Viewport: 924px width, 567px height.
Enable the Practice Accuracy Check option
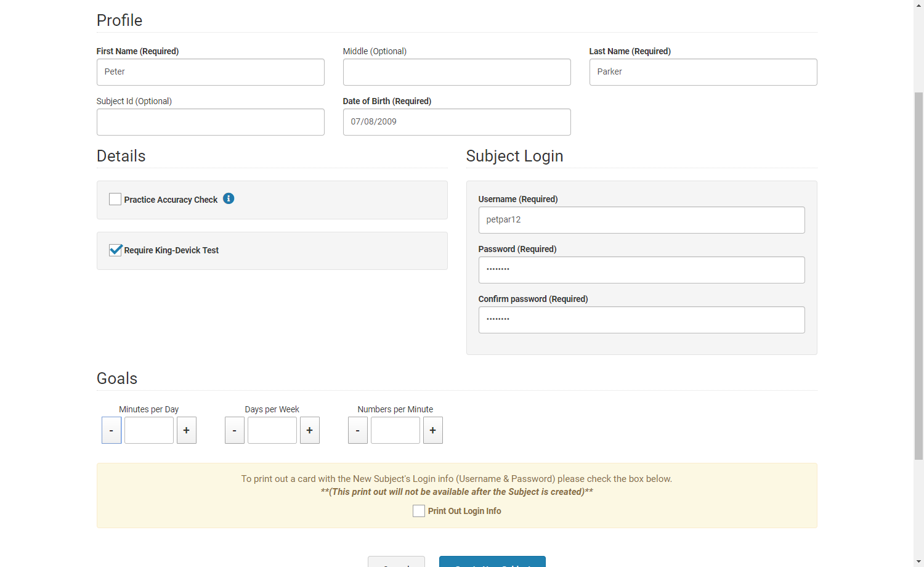tap(115, 199)
